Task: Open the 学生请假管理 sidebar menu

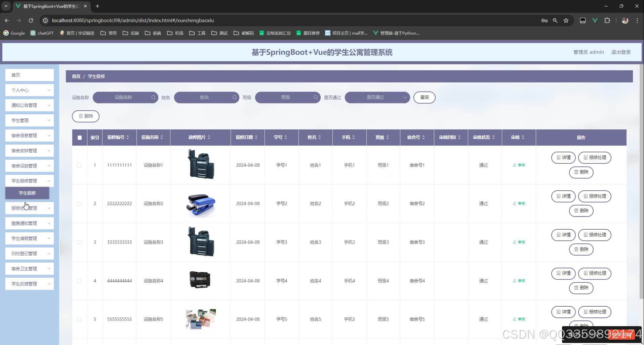Action: 30,238
